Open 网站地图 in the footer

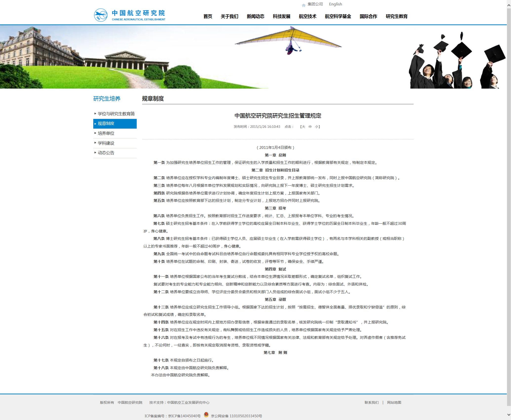pyautogui.click(x=394, y=402)
